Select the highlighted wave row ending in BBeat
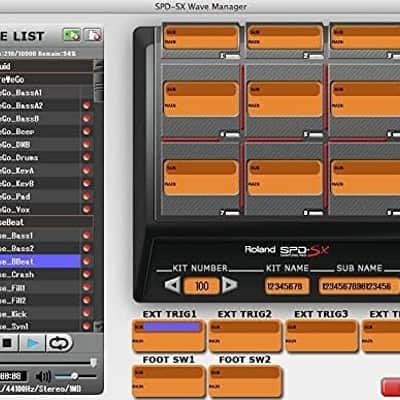The image size is (400, 400). coord(40,261)
